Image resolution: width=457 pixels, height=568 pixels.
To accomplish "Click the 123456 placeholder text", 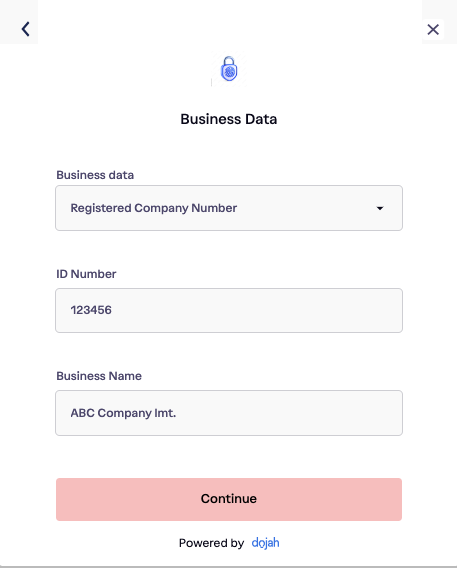I will 91,310.
